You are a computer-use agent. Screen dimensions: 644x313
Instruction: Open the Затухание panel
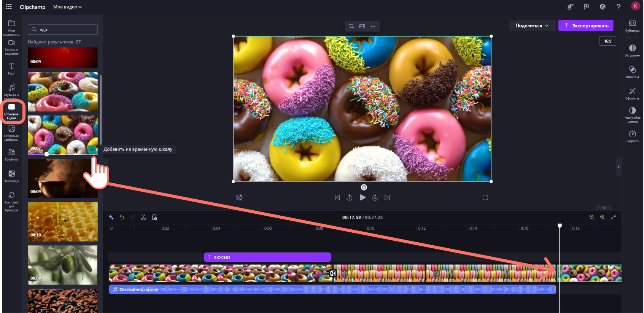(x=632, y=51)
